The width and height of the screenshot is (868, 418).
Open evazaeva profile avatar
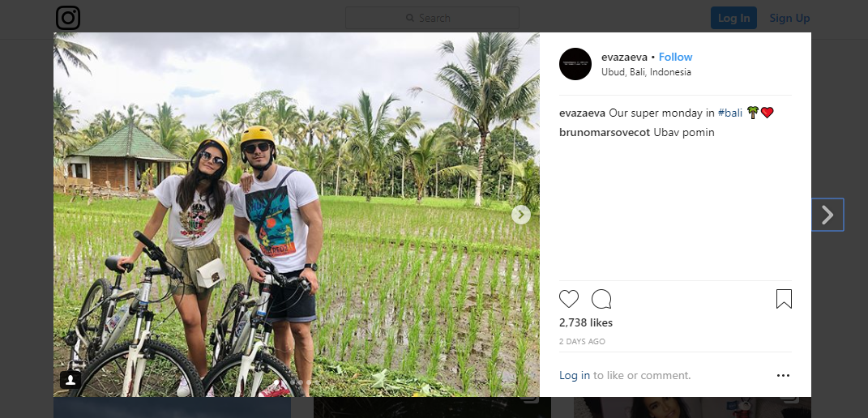click(575, 64)
